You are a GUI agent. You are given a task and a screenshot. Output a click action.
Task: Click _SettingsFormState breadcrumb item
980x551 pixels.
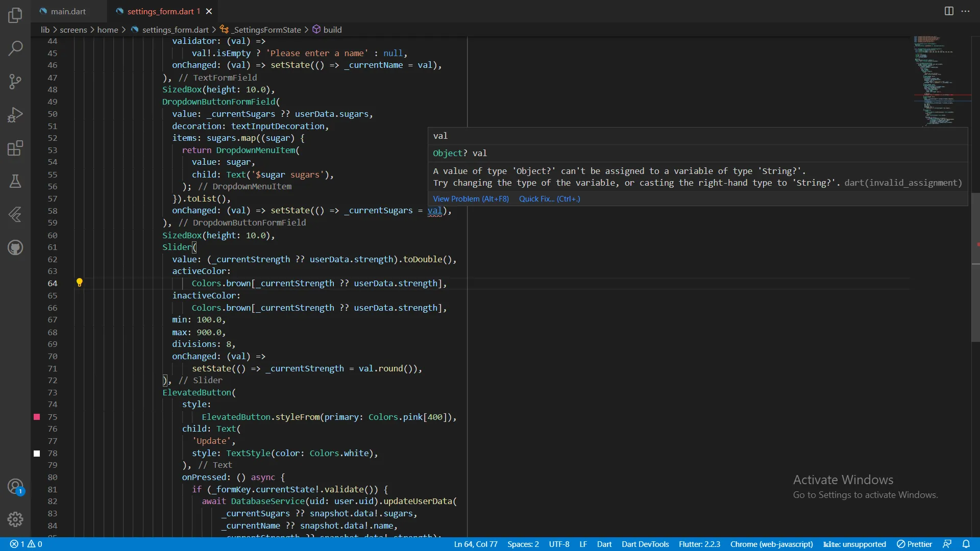[266, 30]
